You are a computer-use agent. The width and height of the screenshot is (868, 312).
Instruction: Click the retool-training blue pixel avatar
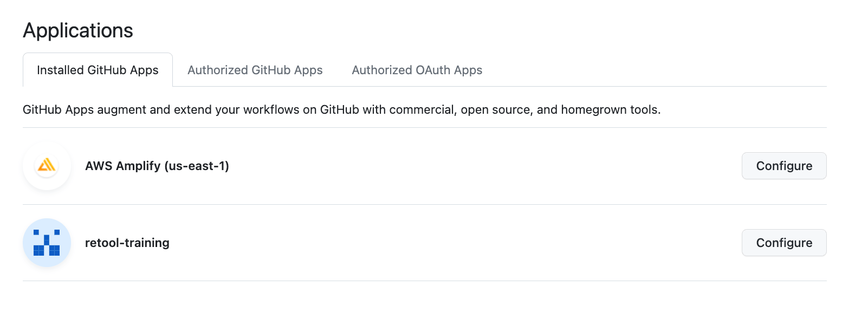click(47, 243)
